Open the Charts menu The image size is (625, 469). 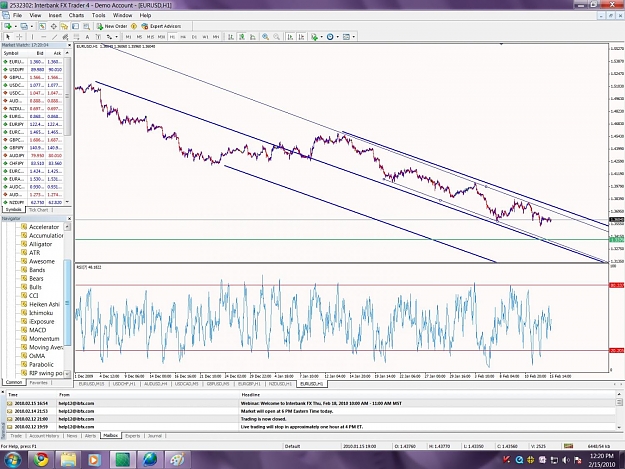pyautogui.click(x=76, y=15)
